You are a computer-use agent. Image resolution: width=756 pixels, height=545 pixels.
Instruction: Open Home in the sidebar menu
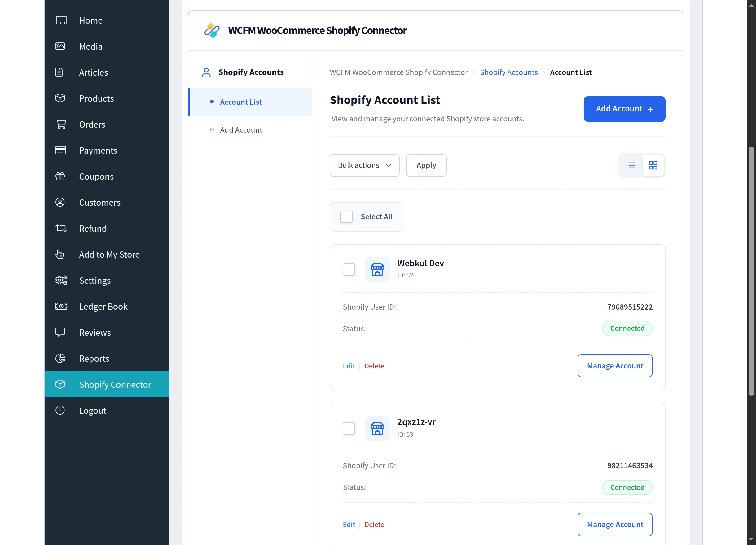point(107,20)
